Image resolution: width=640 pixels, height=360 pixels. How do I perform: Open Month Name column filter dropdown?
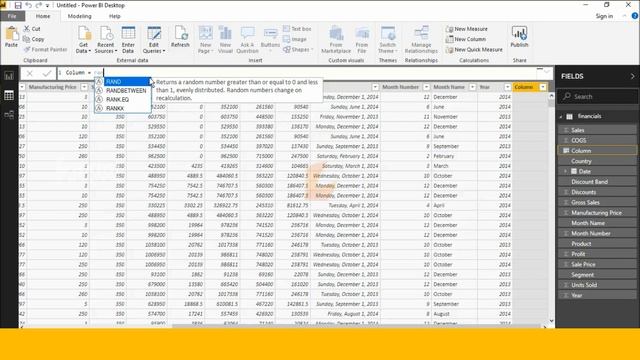point(472,87)
